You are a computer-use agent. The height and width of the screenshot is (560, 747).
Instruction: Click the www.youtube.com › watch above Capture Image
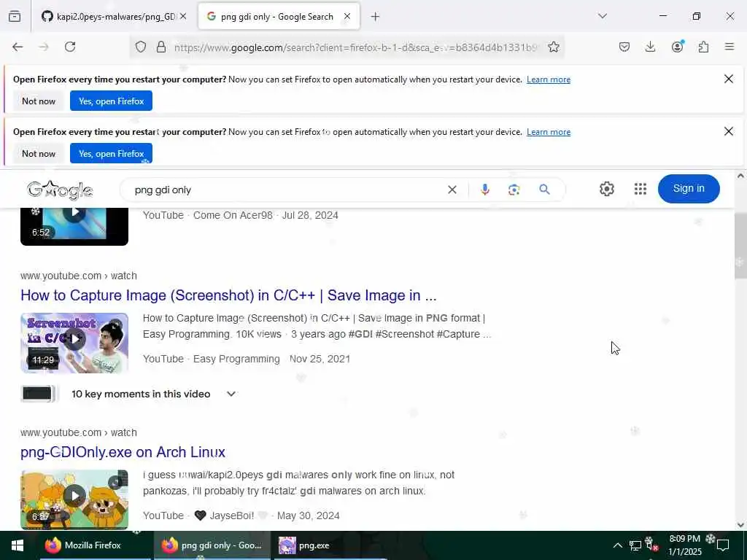pyautogui.click(x=79, y=276)
